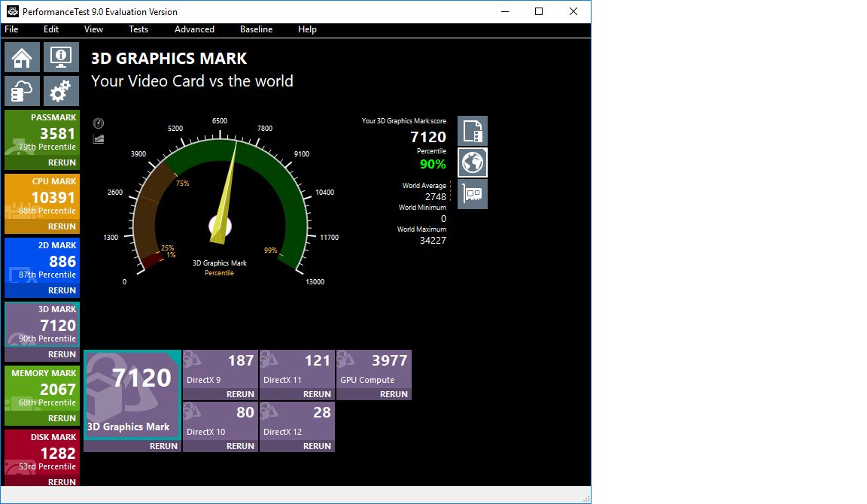Click the PerformanceTest app icon in title bar
Viewport: 867px width, 504px height.
[12, 11]
